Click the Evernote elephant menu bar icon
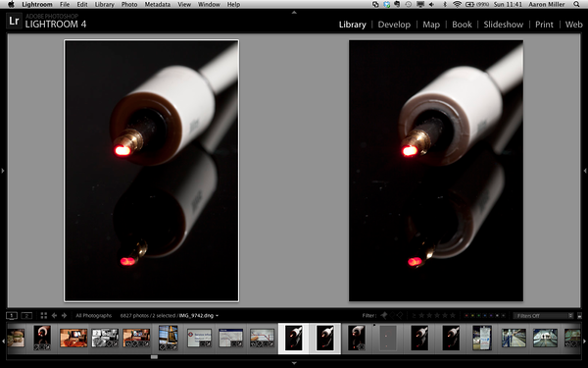588x368 pixels. 397,5
